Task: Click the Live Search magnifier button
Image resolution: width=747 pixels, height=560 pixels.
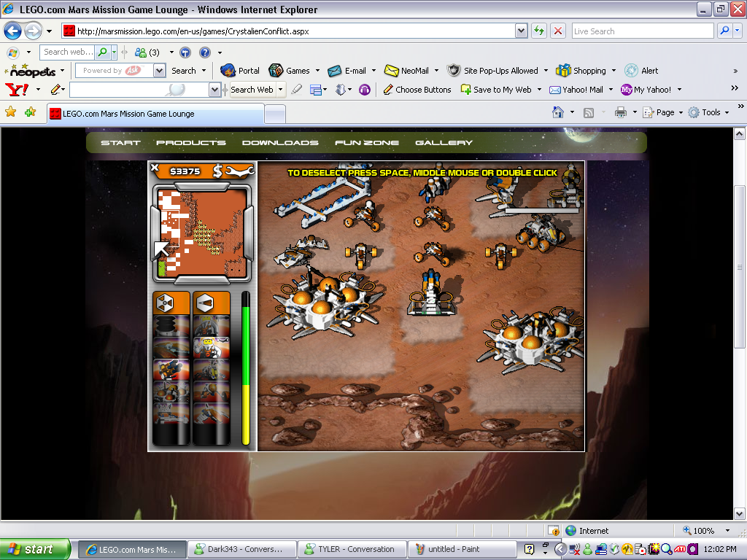Action: click(724, 31)
